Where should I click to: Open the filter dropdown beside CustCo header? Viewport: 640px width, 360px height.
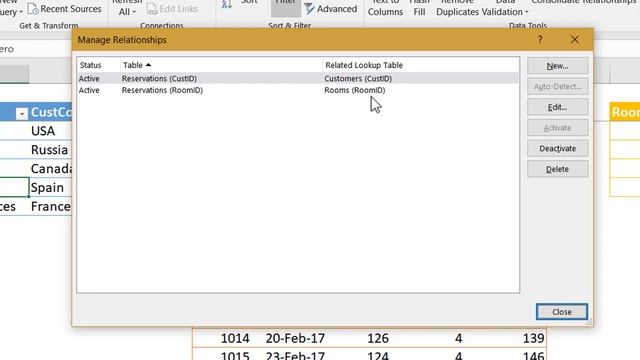pyautogui.click(x=22, y=113)
